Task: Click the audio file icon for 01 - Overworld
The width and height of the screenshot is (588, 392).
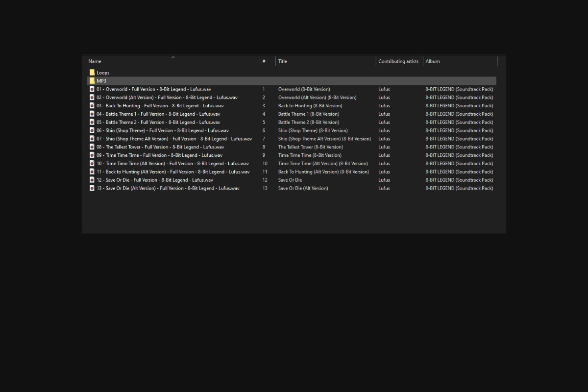Action: click(92, 89)
